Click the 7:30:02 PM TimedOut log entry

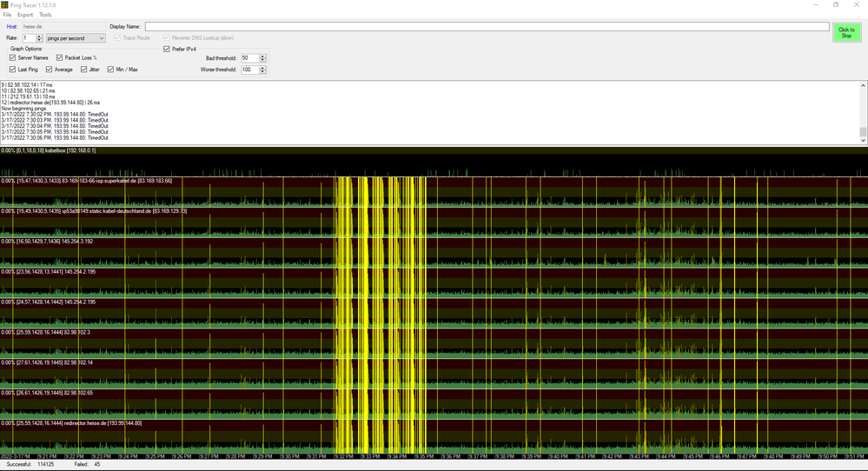pos(55,115)
